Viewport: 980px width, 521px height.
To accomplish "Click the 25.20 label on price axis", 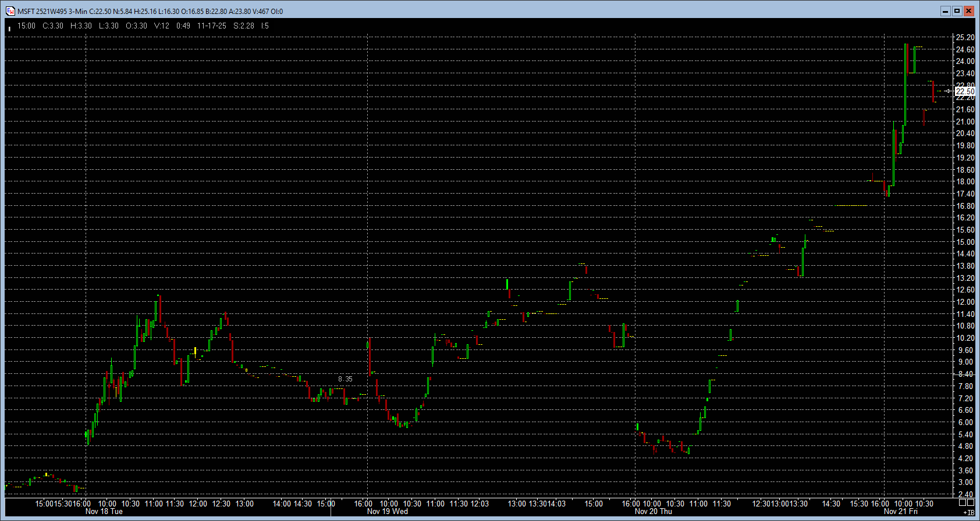I will pos(965,37).
